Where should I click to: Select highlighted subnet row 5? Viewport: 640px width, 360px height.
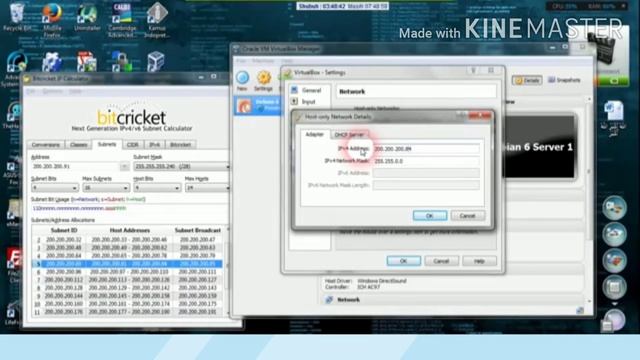(x=127, y=264)
